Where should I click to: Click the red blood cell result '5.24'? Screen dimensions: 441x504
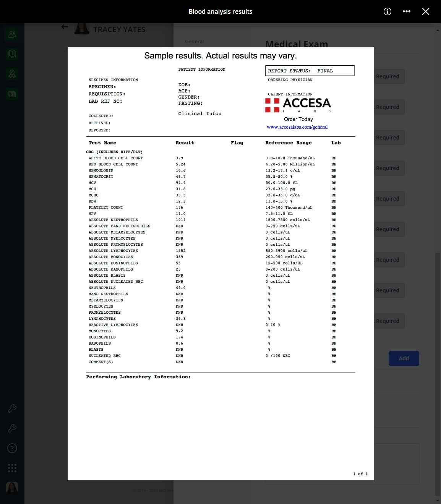tap(181, 164)
